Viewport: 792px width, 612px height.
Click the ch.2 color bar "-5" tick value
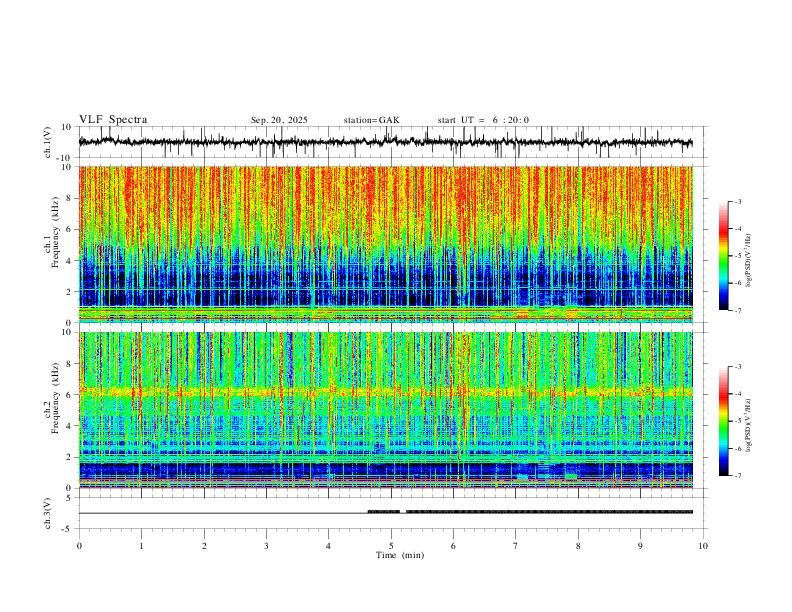[737, 421]
